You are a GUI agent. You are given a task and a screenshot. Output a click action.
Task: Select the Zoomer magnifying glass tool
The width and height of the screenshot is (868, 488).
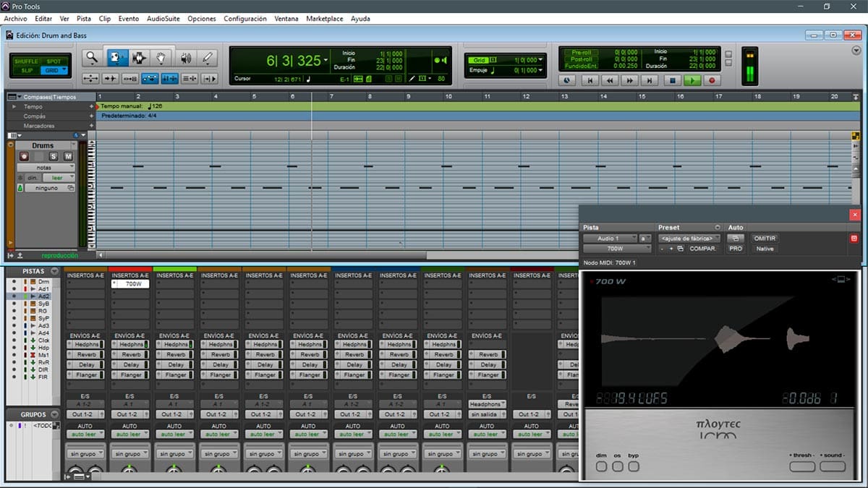click(92, 58)
